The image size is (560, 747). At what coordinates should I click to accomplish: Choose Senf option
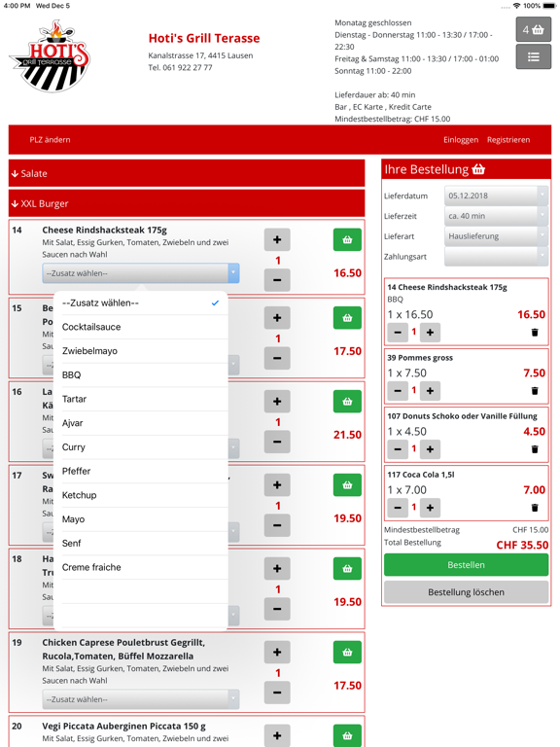click(140, 543)
